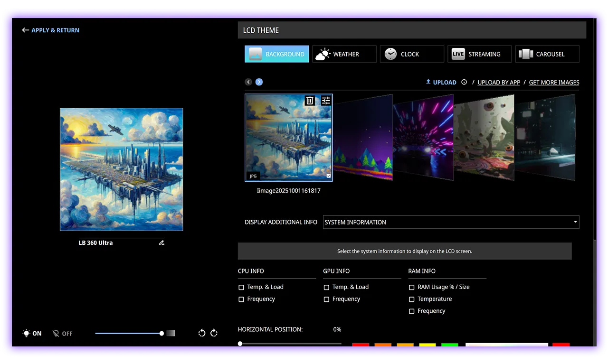
Task: Select the neon lights background thumbnail
Action: click(423, 138)
